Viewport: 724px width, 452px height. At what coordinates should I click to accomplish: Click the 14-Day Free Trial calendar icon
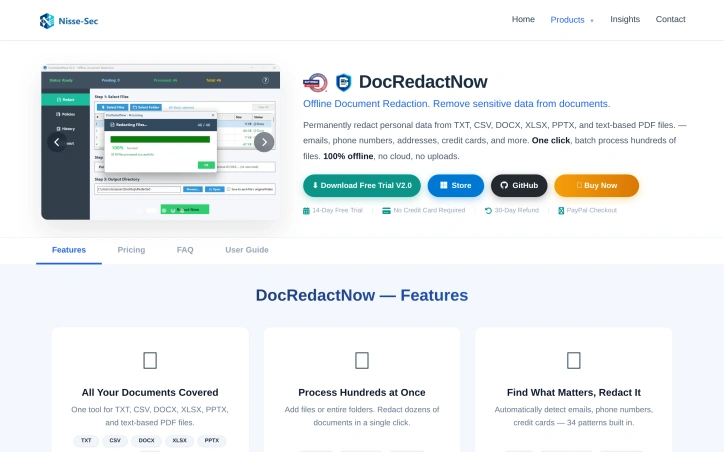306,211
